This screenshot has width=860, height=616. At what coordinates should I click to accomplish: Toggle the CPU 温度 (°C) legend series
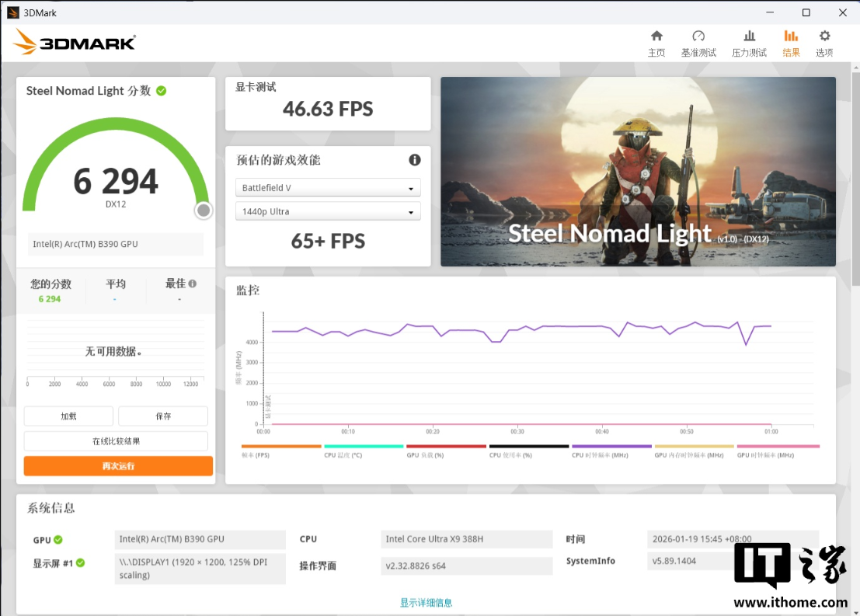[x=364, y=451]
